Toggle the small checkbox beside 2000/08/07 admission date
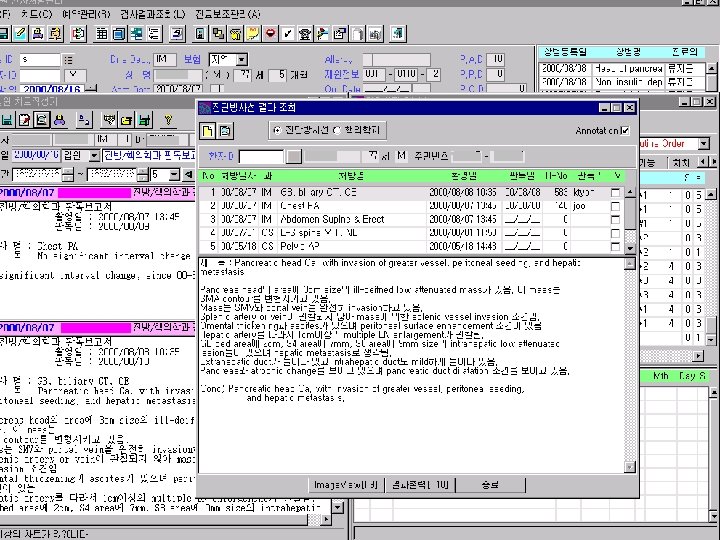 click(217, 88)
